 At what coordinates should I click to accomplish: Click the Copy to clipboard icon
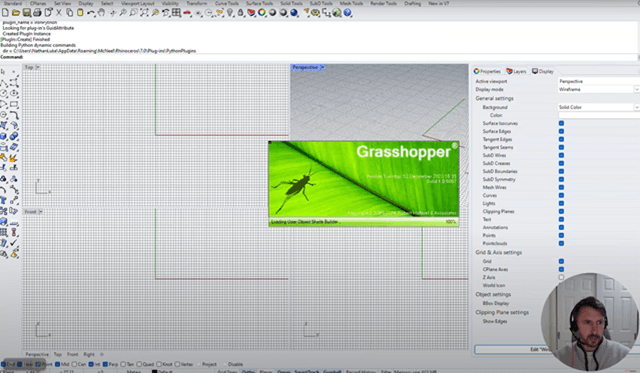click(x=69, y=13)
